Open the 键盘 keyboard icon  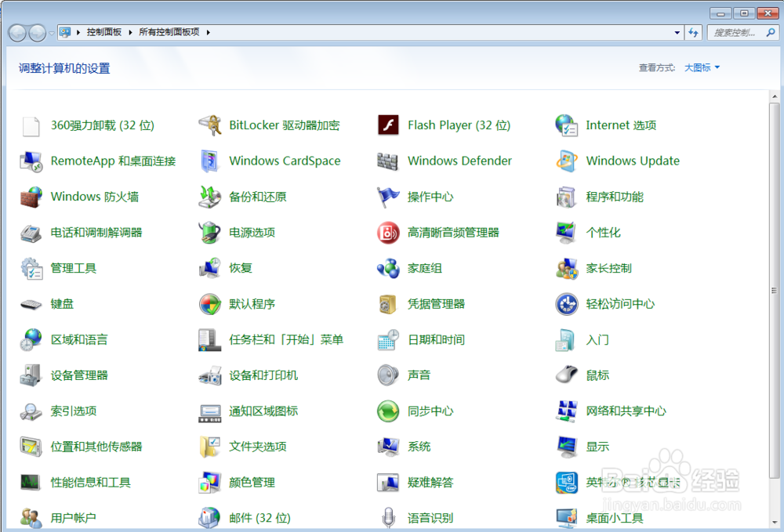tap(31, 304)
